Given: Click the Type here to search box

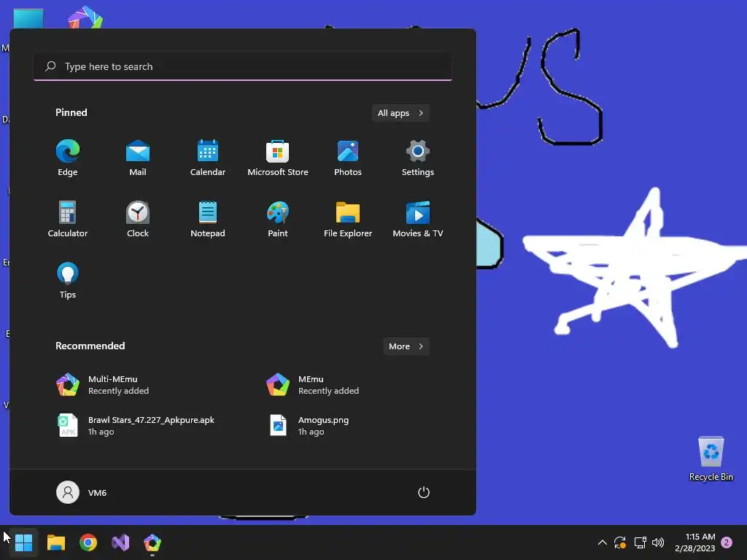Looking at the screenshot, I should [243, 66].
